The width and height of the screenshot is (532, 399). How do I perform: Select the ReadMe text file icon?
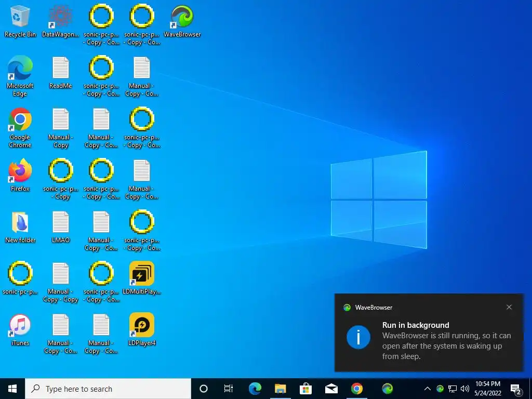[60, 72]
